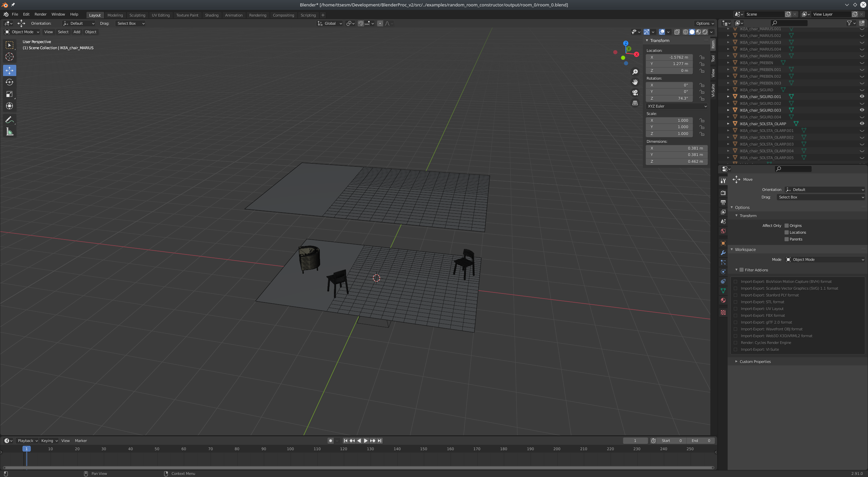Click the Object menu in the 3D viewport header

(90, 32)
